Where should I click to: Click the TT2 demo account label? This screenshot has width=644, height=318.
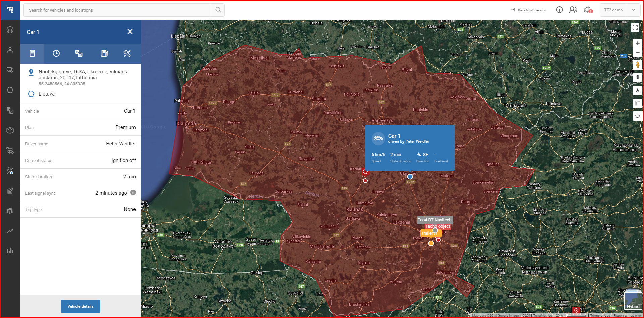[x=613, y=10]
